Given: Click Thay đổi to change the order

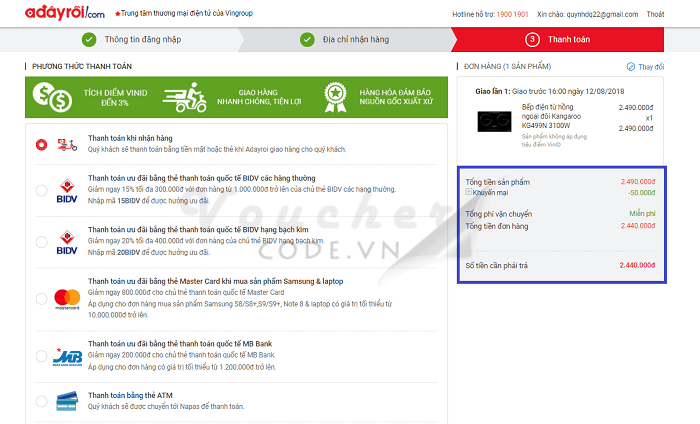Looking at the screenshot, I should [x=651, y=67].
